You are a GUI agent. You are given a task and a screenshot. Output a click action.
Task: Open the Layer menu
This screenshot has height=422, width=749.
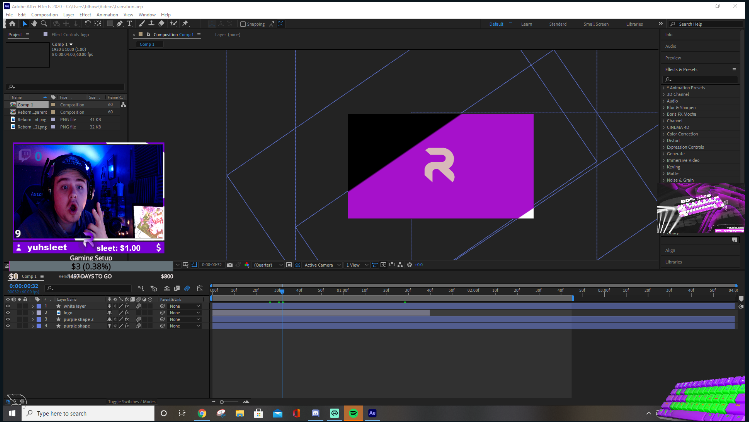pos(69,15)
